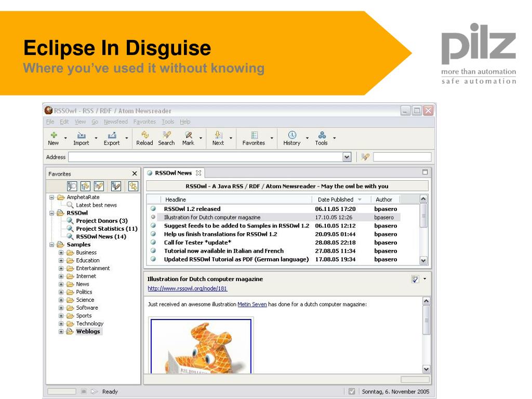Screen dimensions: 532x399
Task: Click the tree double-arrow icon in Favorites panel
Action: 85,186
